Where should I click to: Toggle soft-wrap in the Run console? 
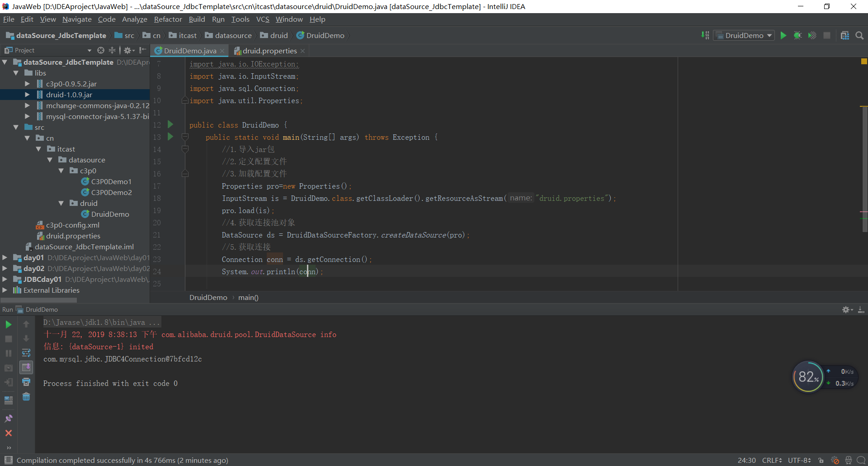click(x=26, y=353)
